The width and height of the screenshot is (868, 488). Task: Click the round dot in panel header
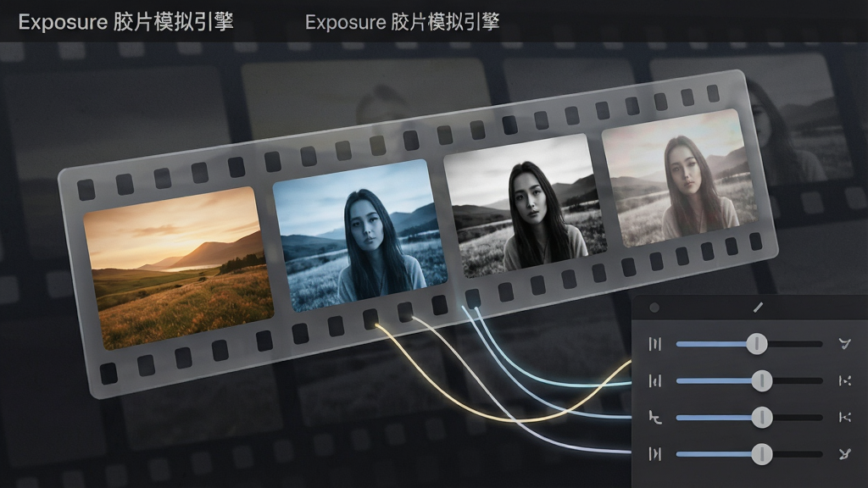[654, 308]
